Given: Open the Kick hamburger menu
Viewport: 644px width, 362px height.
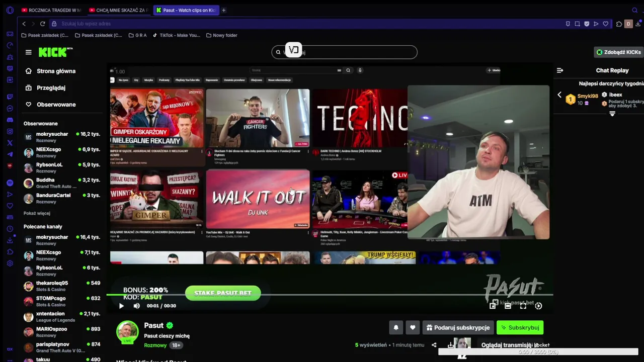Looking at the screenshot, I should tap(28, 52).
